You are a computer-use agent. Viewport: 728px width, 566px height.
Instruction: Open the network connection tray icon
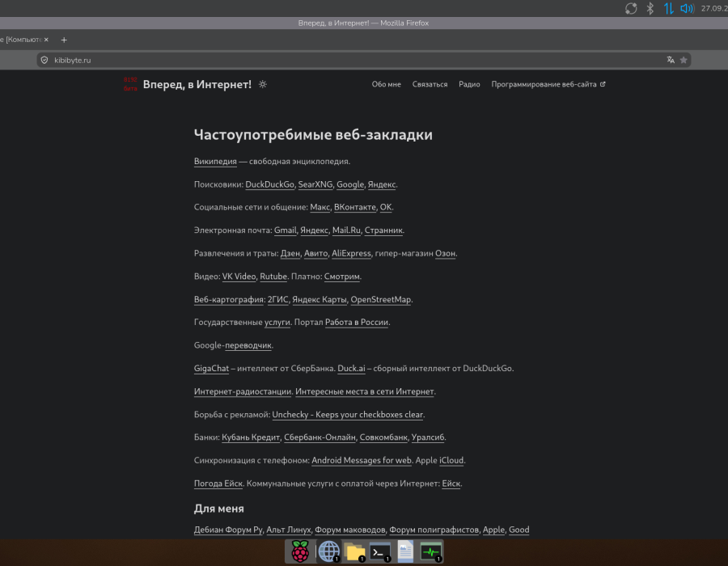pyautogui.click(x=669, y=8)
